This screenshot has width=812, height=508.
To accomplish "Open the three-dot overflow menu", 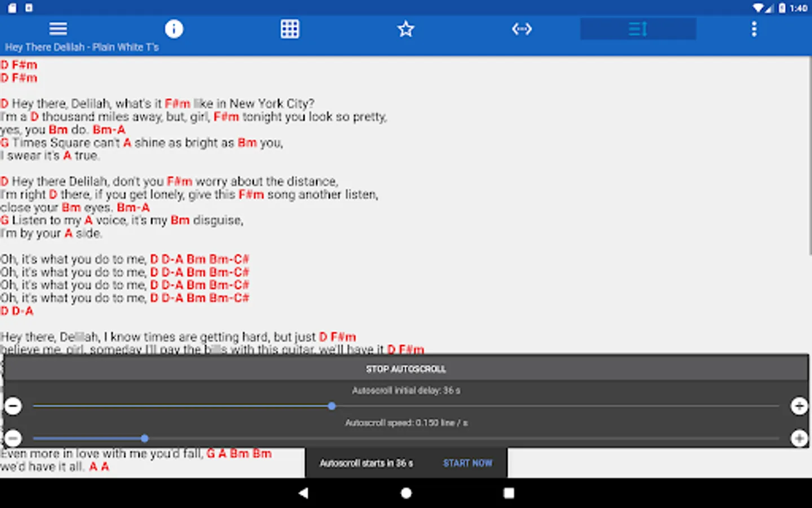I will coord(754,29).
